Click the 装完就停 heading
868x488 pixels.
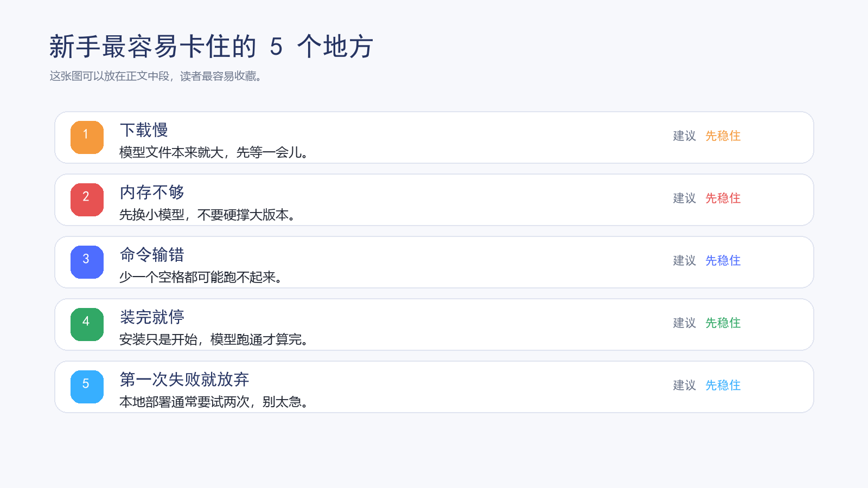[x=152, y=317]
